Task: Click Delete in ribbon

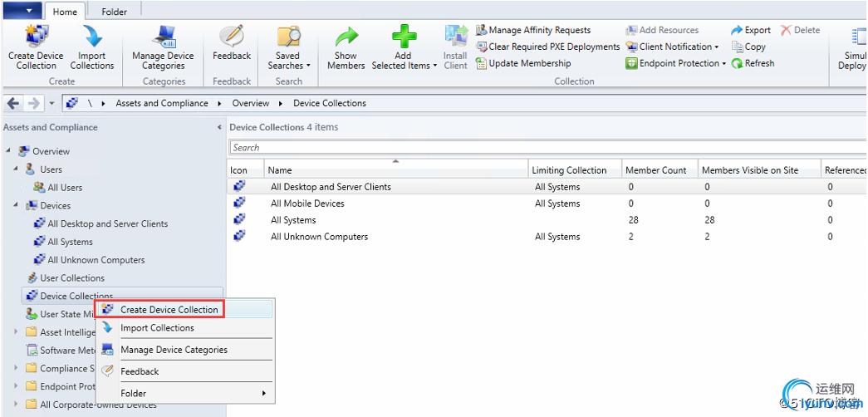Action: 801,30
